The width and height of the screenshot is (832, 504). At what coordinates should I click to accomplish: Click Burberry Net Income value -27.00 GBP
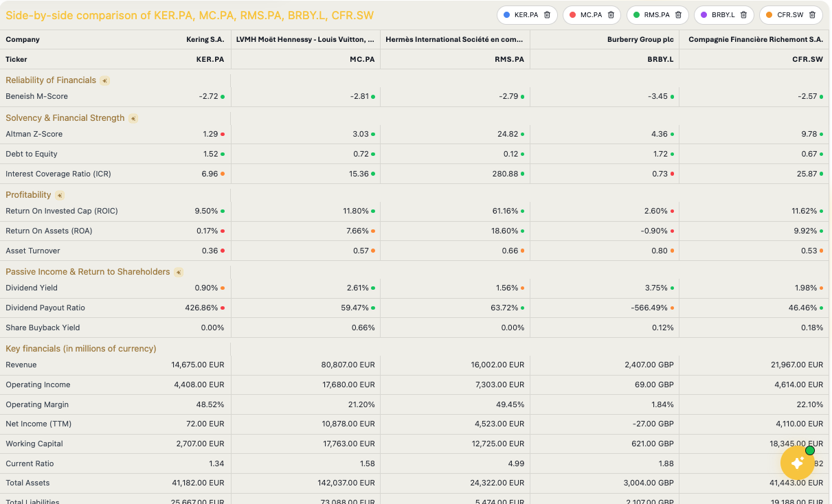tap(653, 424)
